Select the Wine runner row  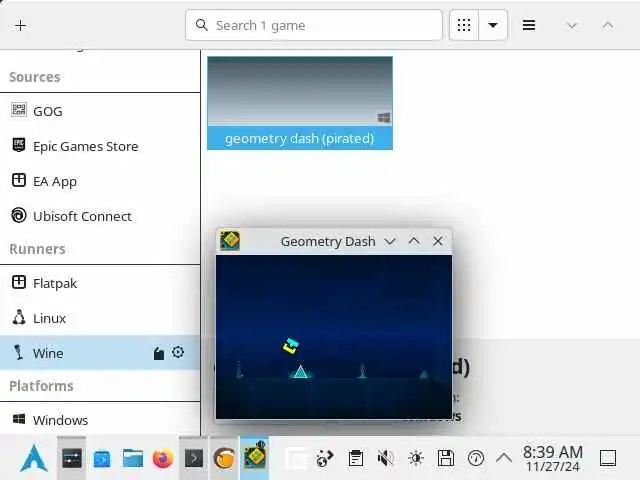(x=100, y=353)
